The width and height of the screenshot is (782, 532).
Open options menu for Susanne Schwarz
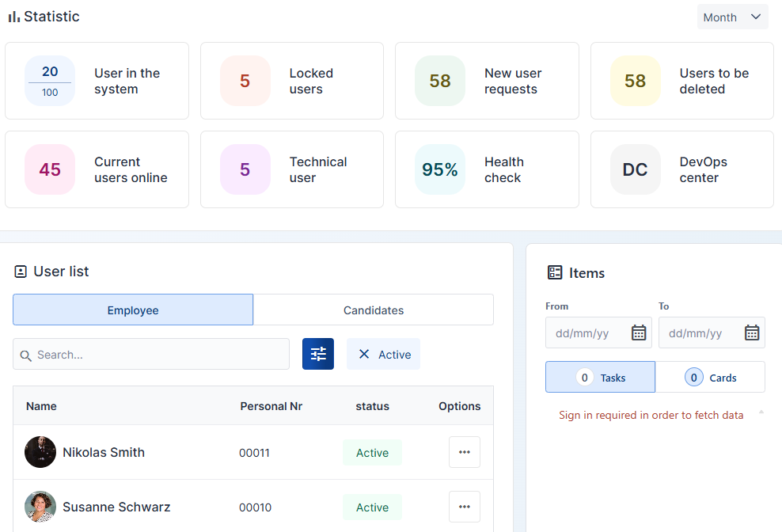(x=465, y=507)
